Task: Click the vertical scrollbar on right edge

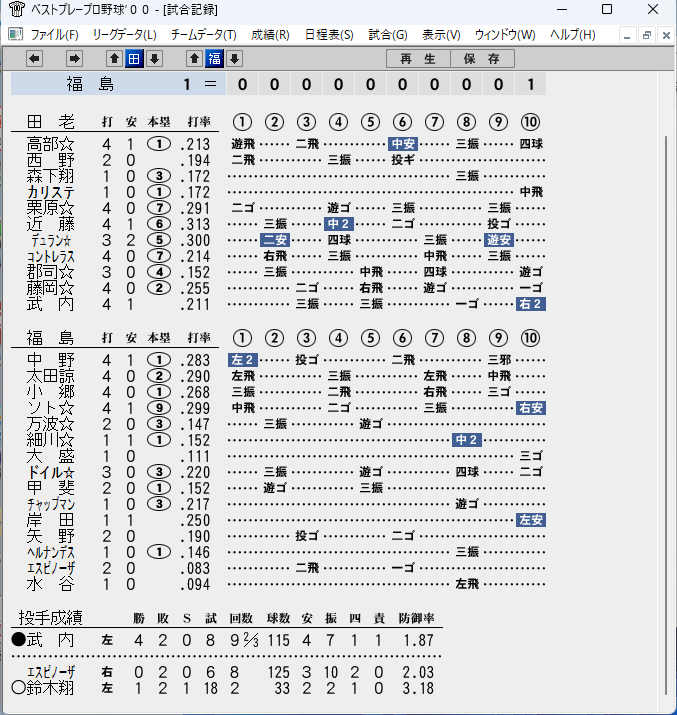Action: 667,415
